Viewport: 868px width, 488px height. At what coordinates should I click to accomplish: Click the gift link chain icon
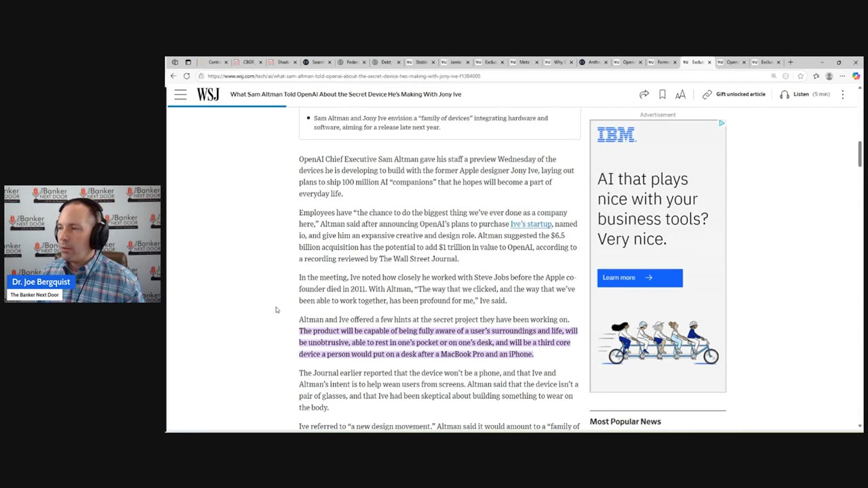point(707,94)
